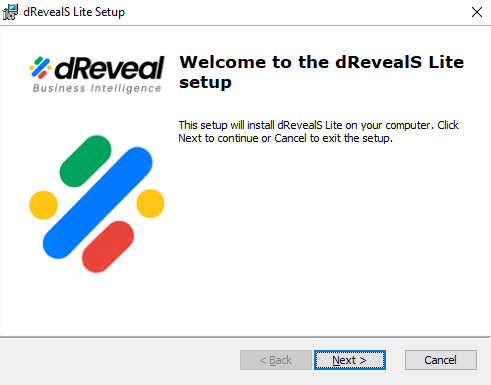Cancel the dRevealS Lite setup

pos(441,360)
